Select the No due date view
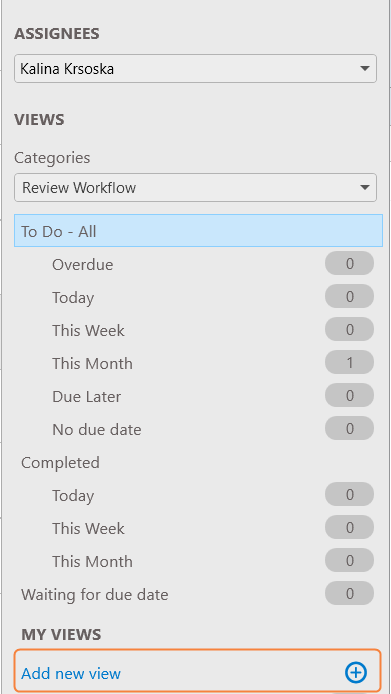391x694 pixels. pos(97,429)
